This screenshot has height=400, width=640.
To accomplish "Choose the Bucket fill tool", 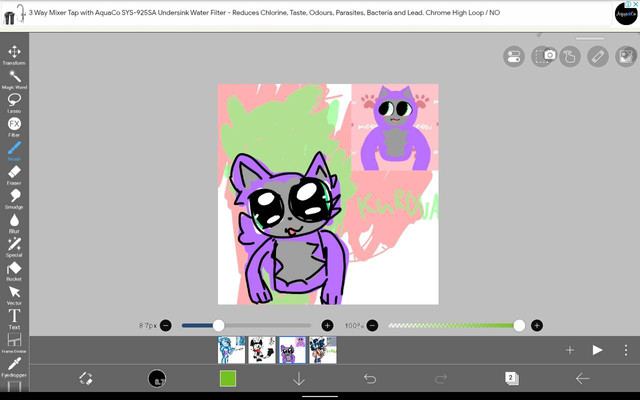I will (x=14, y=269).
